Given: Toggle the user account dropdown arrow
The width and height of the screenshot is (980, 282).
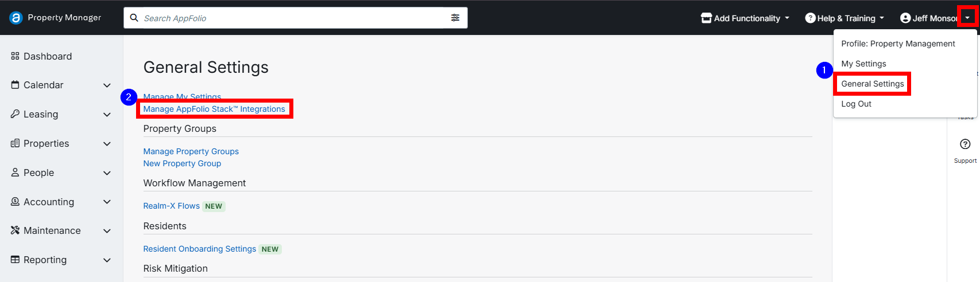Looking at the screenshot, I should coord(967,18).
